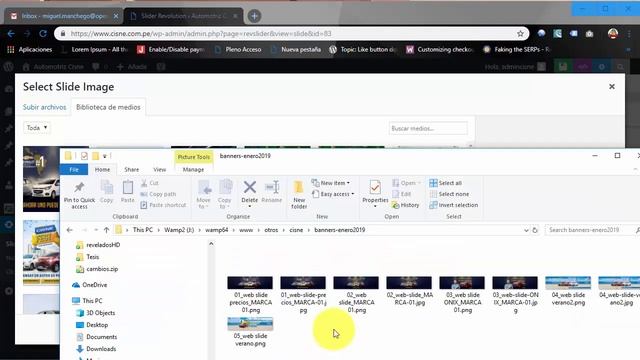Expand the Easy access dropdown
The height and width of the screenshot is (360, 640).
pyautogui.click(x=353, y=194)
